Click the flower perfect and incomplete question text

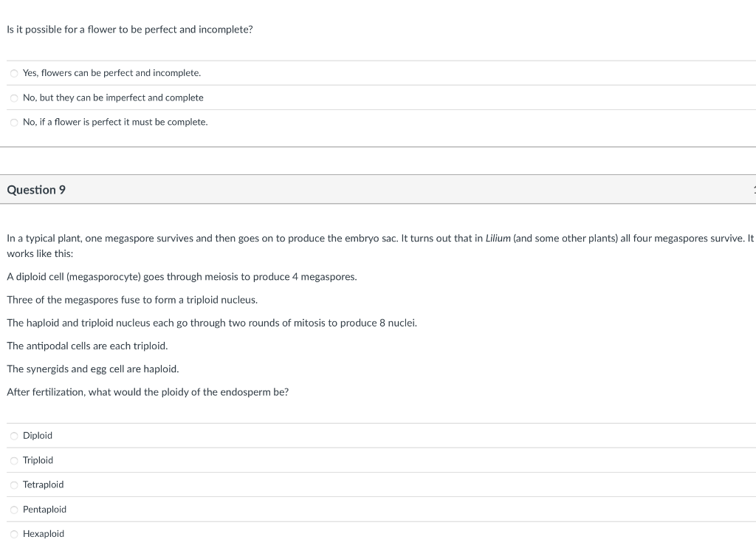coord(130,30)
